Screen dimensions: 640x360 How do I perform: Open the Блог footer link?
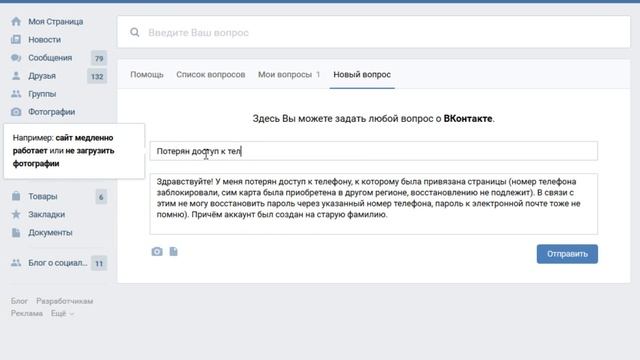pyautogui.click(x=19, y=301)
